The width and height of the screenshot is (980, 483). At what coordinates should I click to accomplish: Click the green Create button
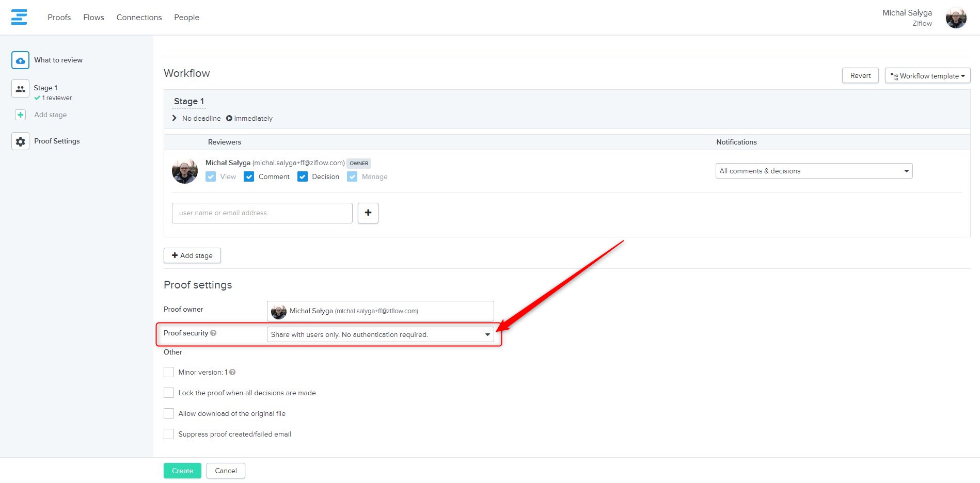(182, 471)
